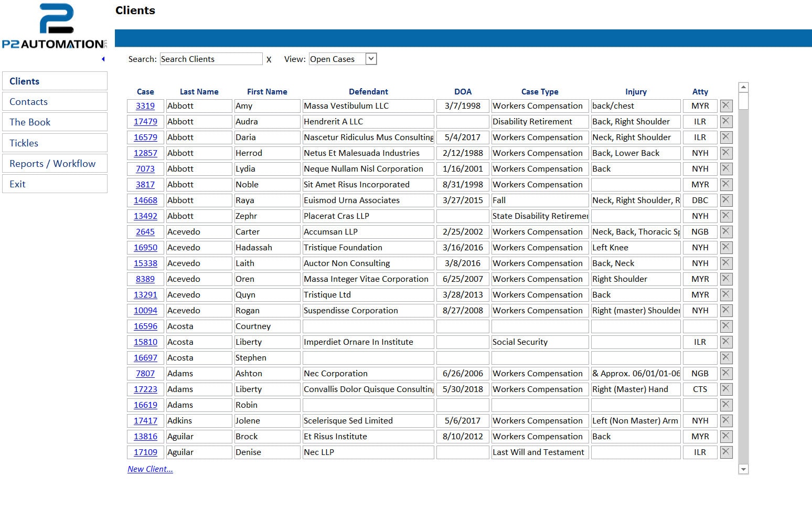
Task: Delete Courtney Acosta's case 16596
Action: pyautogui.click(x=726, y=326)
